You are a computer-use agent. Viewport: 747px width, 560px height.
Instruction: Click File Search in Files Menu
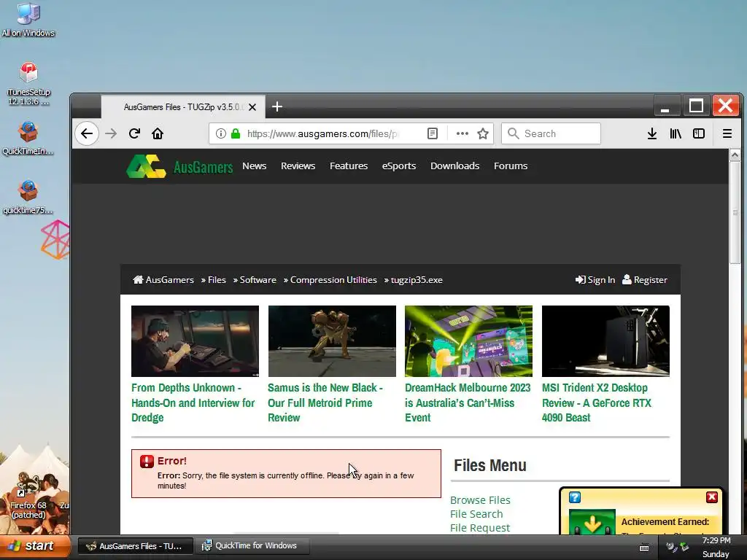(x=476, y=514)
